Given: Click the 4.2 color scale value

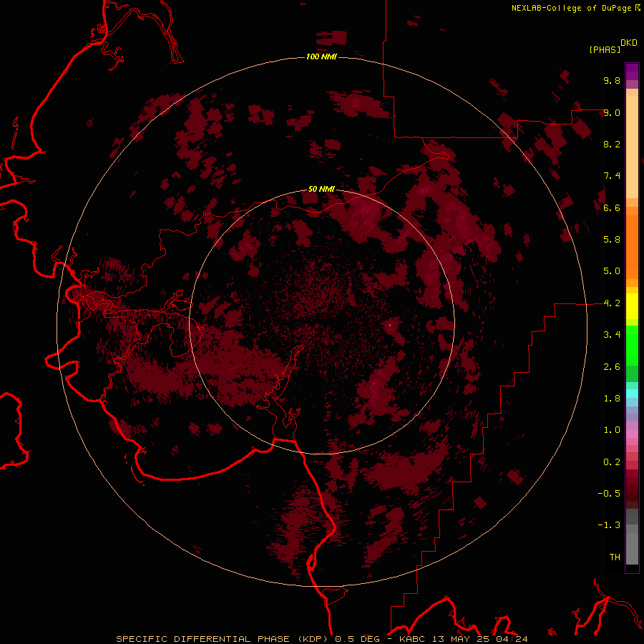Looking at the screenshot, I should point(612,303).
